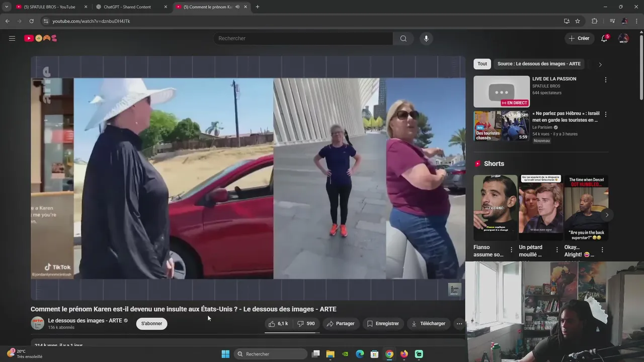Screen dimensions: 644x362
Task: Start voice search with the microphone
Action: (x=426, y=38)
